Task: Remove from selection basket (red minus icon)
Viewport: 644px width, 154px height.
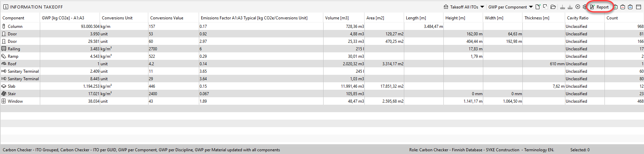Action: pyautogui.click(x=623, y=7)
